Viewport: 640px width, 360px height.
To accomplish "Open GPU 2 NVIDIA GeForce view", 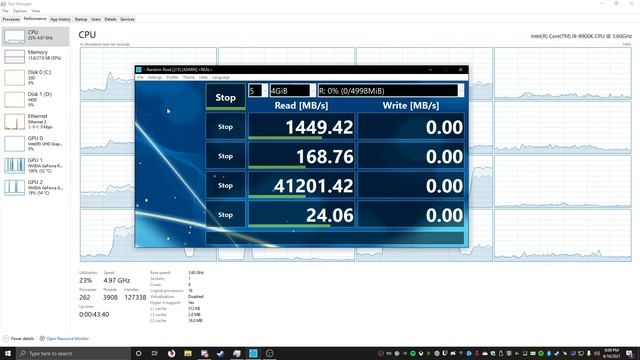I will pos(36,187).
